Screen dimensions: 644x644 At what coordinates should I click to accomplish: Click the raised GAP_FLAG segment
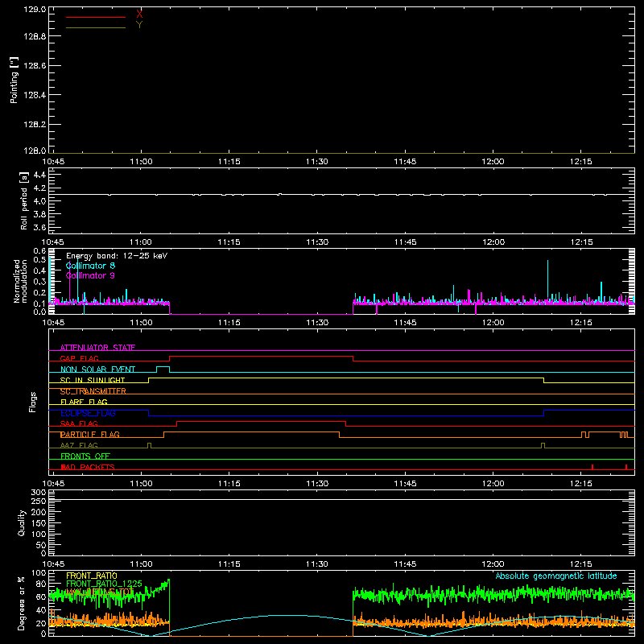[261, 357]
